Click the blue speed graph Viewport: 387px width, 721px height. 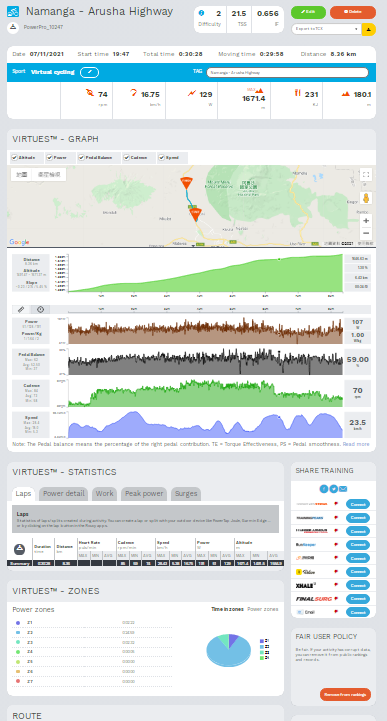click(x=205, y=424)
